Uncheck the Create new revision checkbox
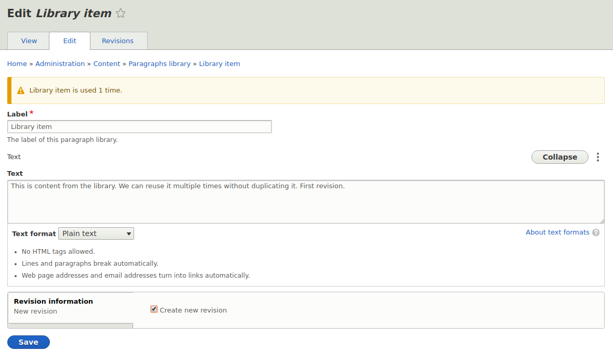The width and height of the screenshot is (613, 364). (154, 309)
